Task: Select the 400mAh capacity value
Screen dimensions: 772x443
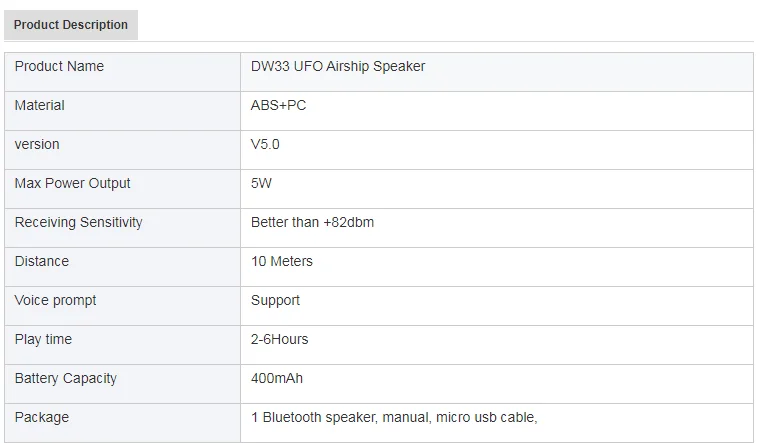Action: coord(276,379)
